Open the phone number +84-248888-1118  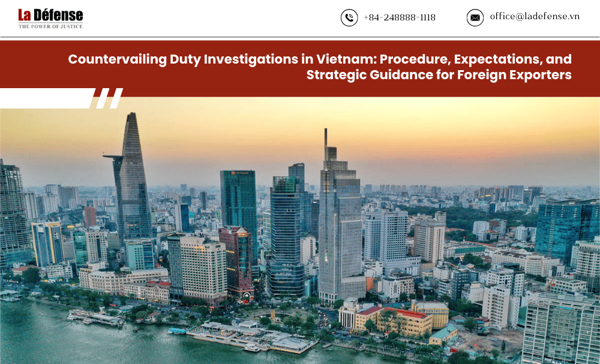(400, 17)
